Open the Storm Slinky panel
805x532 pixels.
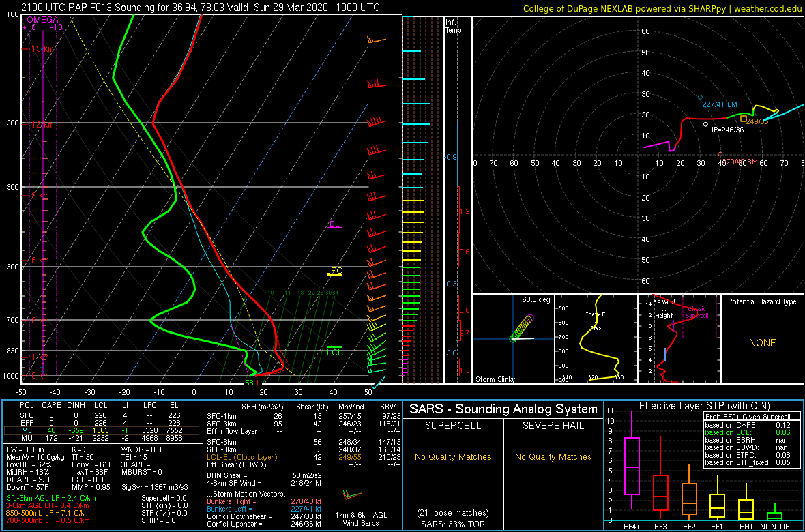tap(513, 339)
